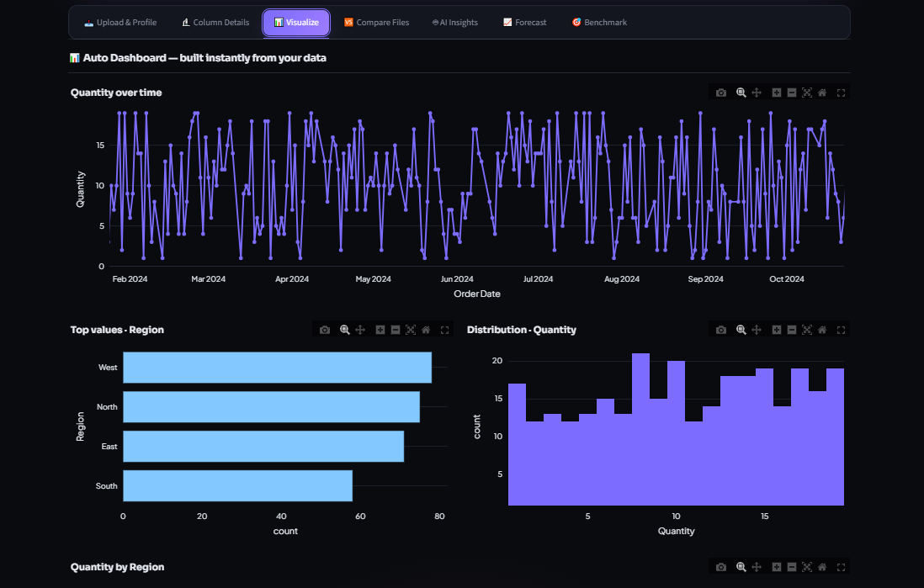The height and width of the screenshot is (588, 924).
Task: Reset axes on Quantity by Region chart
Action: point(822,567)
